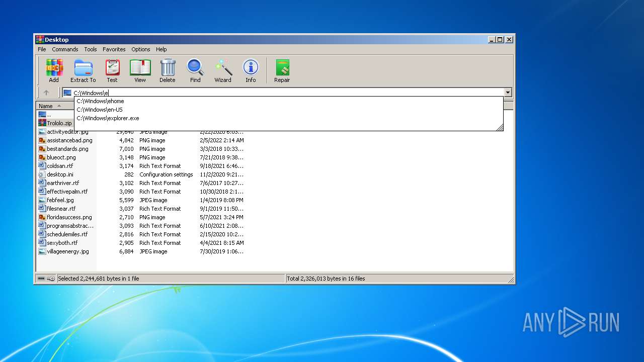
Task: Expand the address bar dropdown arrow
Action: click(508, 93)
